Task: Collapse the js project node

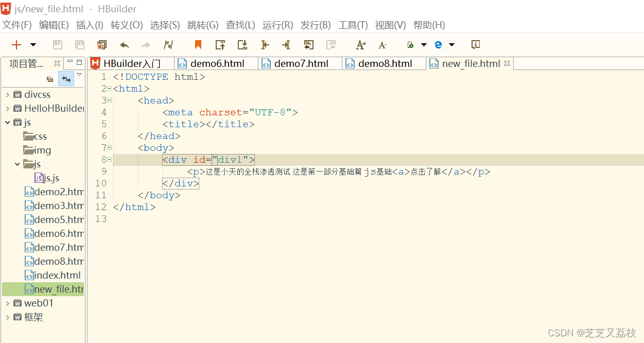Action: click(x=7, y=123)
